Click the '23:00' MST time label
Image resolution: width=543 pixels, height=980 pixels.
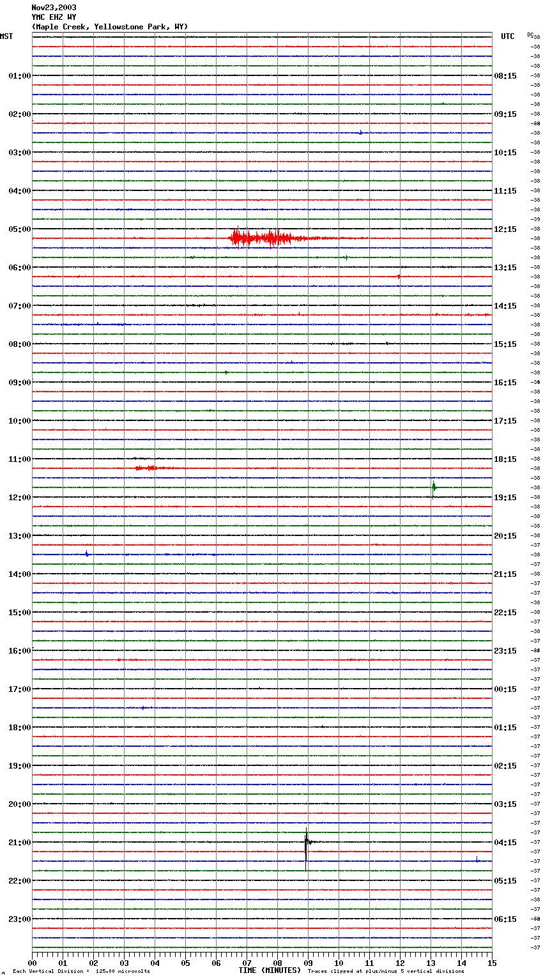[19, 919]
